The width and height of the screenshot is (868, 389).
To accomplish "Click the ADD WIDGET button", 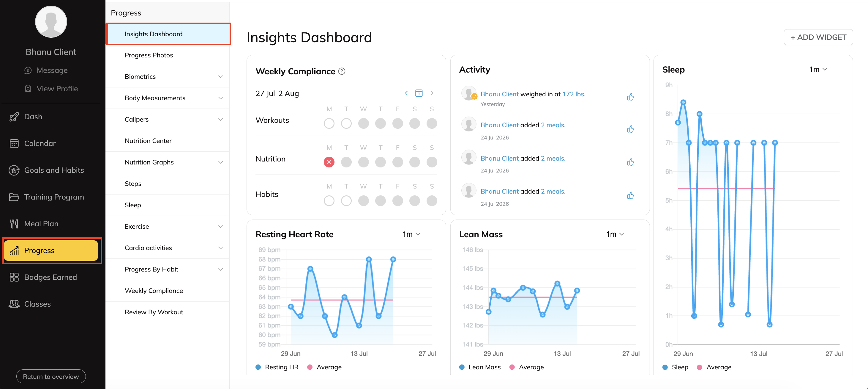I will [818, 37].
